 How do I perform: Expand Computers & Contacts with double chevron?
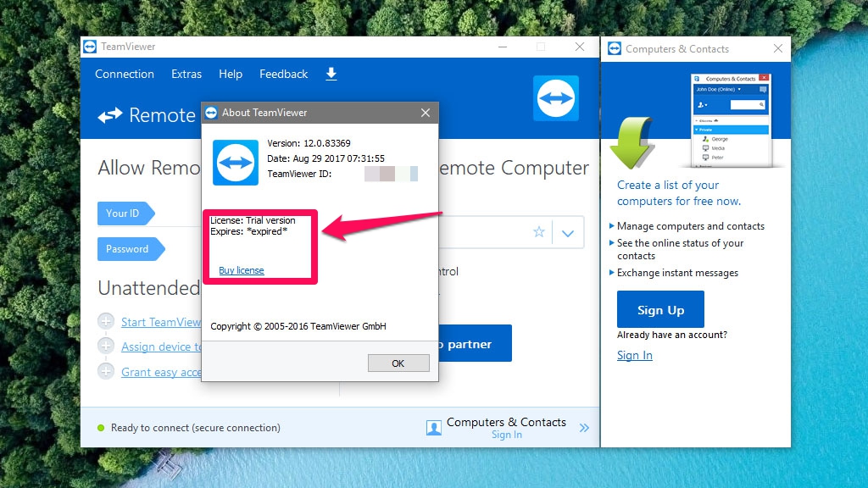point(584,428)
